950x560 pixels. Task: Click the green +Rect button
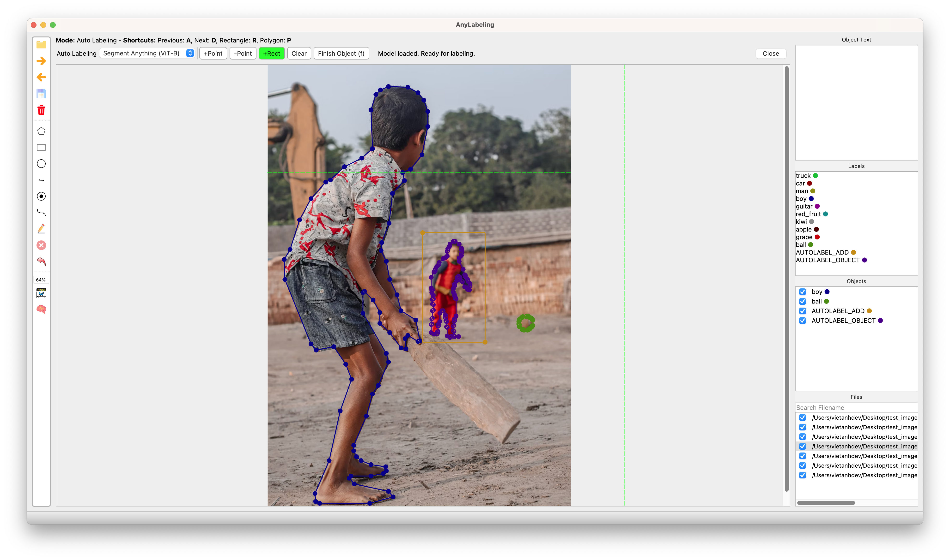pos(272,54)
